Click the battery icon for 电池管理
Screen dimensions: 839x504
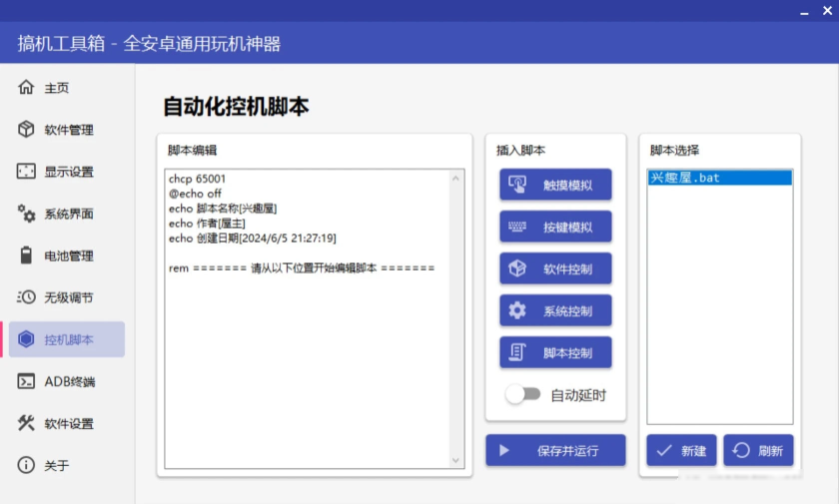26,255
